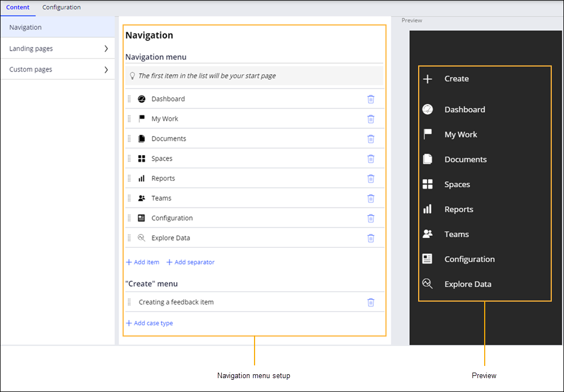Image resolution: width=564 pixels, height=392 pixels.
Task: Open Dashboard in the preview panel
Action: 464,109
